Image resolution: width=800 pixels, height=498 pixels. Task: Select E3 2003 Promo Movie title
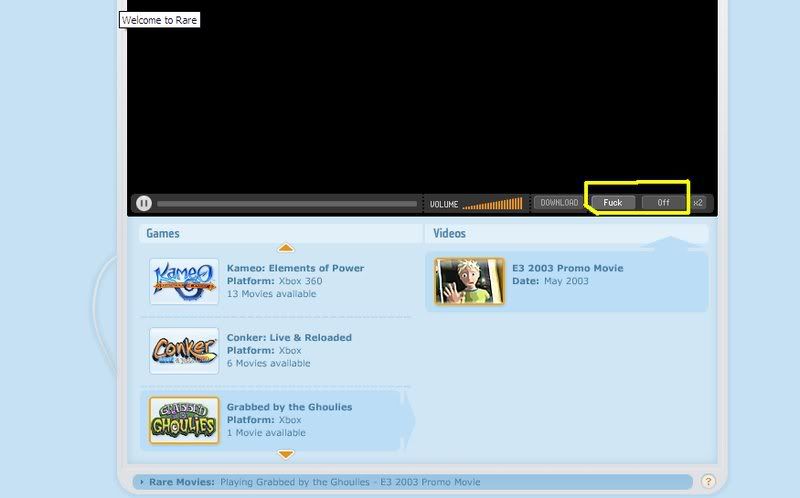(568, 268)
